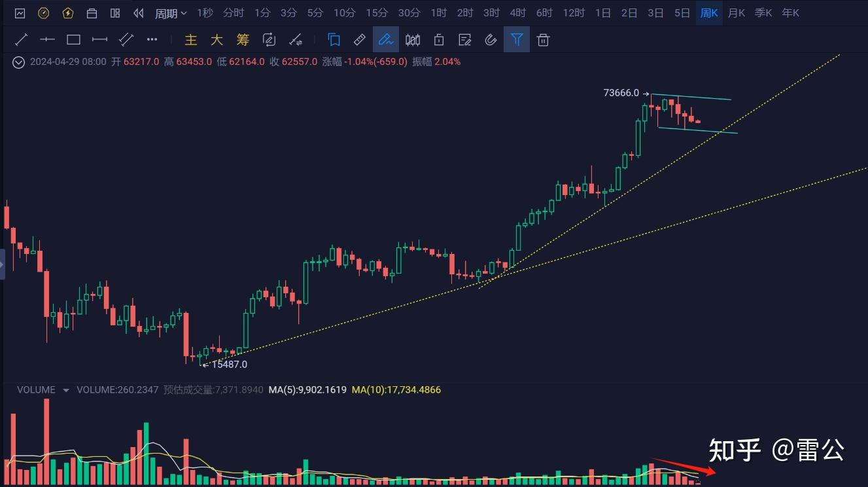Switch to the 3时 timeframe
Screen dimensions: 868x487
(491, 13)
